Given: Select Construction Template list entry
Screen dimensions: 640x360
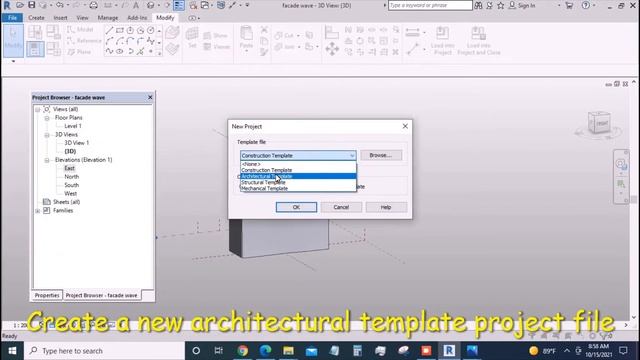Looking at the screenshot, I should [x=298, y=170].
